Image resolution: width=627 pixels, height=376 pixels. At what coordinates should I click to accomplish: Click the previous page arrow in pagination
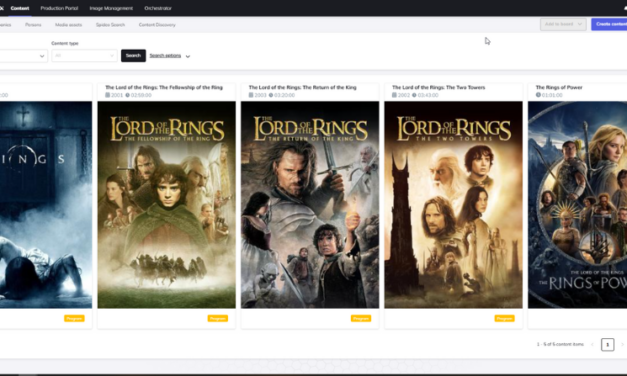coord(592,344)
